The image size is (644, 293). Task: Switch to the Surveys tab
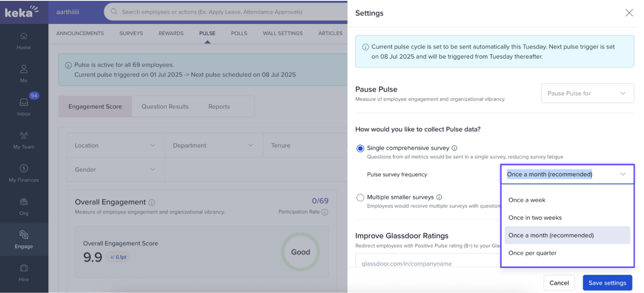[131, 33]
